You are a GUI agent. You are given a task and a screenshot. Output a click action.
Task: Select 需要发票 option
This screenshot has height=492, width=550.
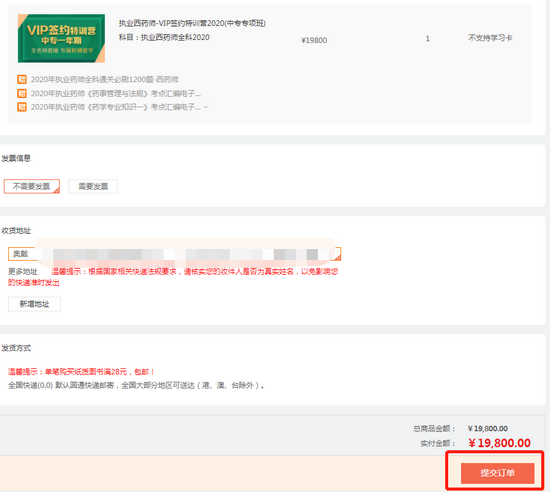(93, 186)
